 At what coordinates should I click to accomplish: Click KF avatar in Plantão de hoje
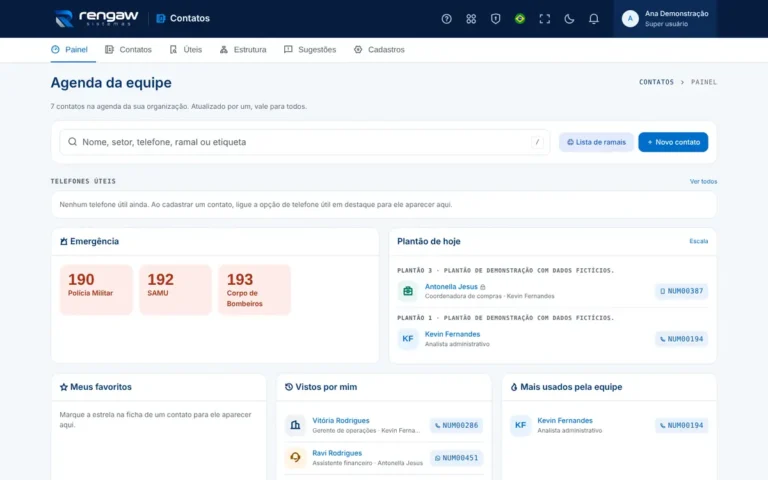(x=408, y=338)
